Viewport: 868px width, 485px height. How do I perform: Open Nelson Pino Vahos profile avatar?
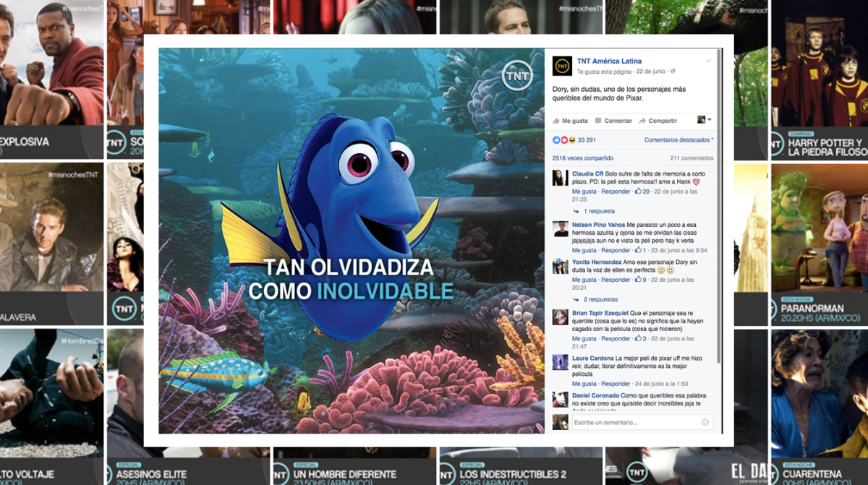coord(561,229)
